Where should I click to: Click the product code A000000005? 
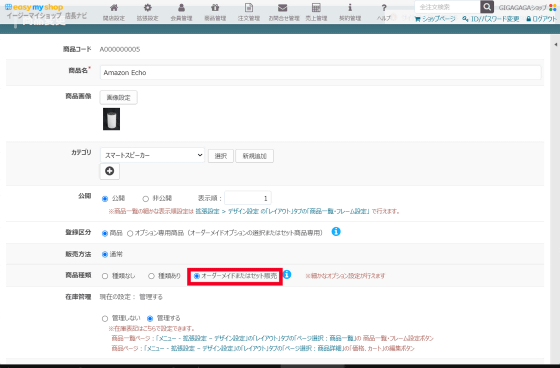click(120, 49)
